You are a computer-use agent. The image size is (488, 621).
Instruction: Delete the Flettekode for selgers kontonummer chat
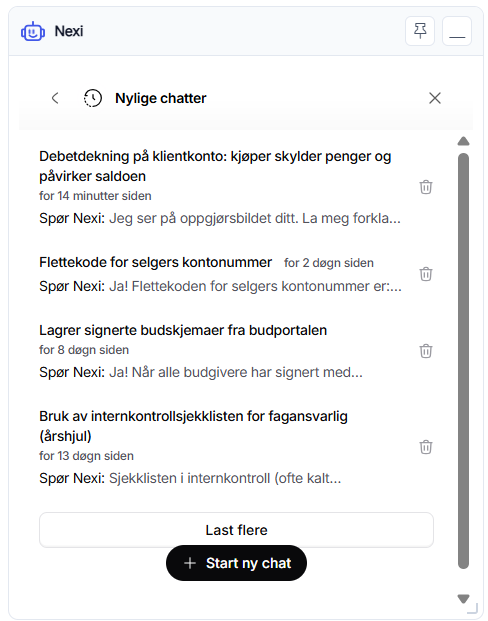[426, 274]
